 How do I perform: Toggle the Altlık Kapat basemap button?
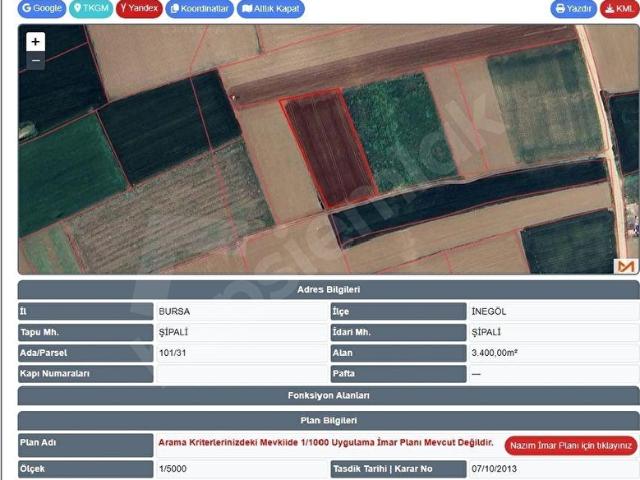click(271, 8)
